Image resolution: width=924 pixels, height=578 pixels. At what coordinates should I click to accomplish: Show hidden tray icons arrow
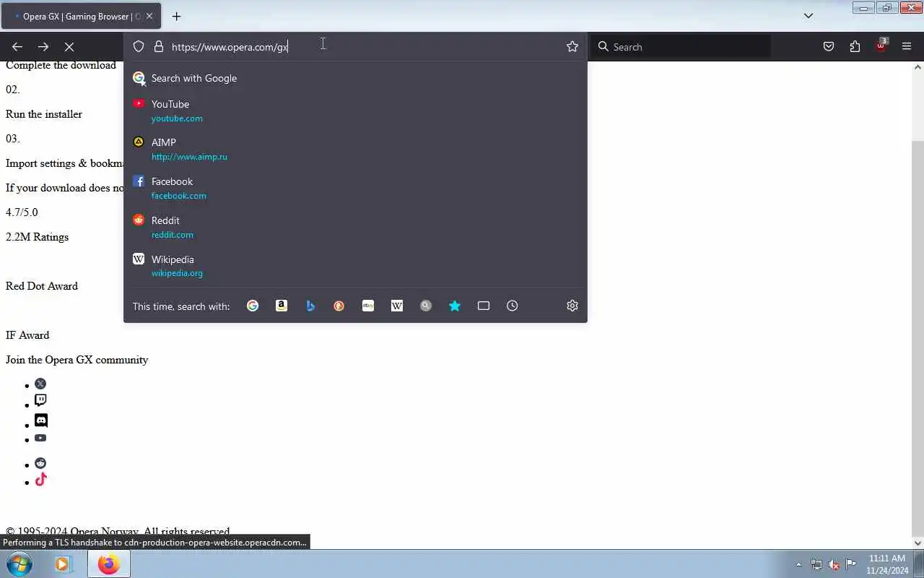(798, 564)
